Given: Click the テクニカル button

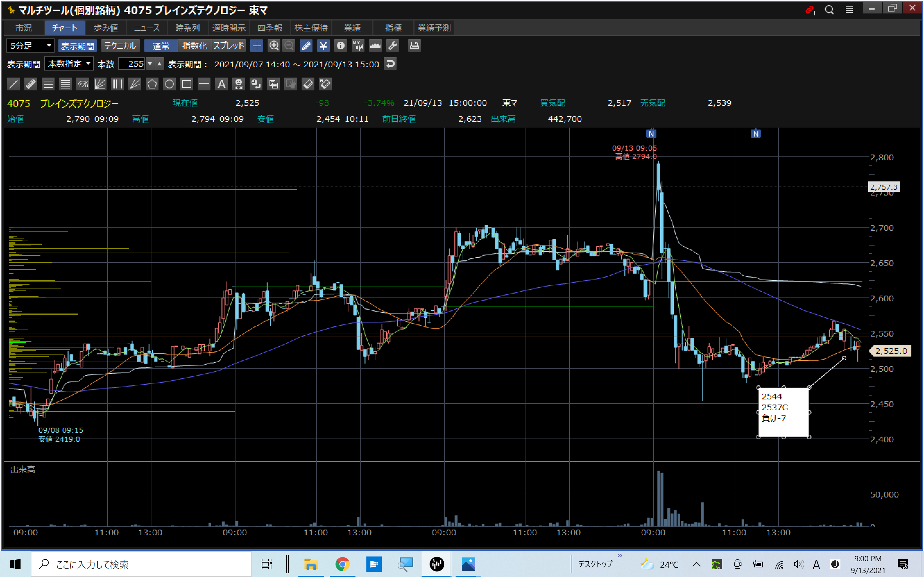Looking at the screenshot, I should click(120, 46).
